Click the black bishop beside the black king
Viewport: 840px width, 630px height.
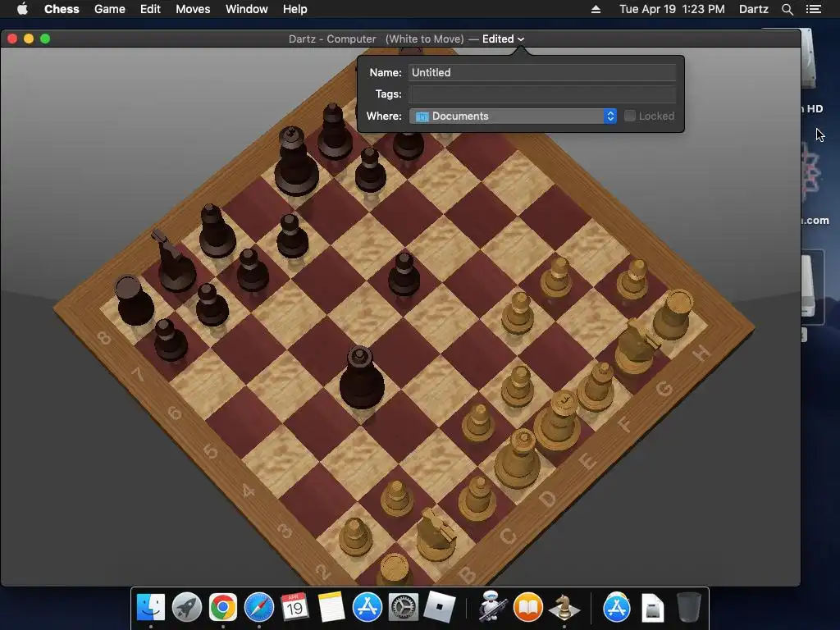(335, 132)
